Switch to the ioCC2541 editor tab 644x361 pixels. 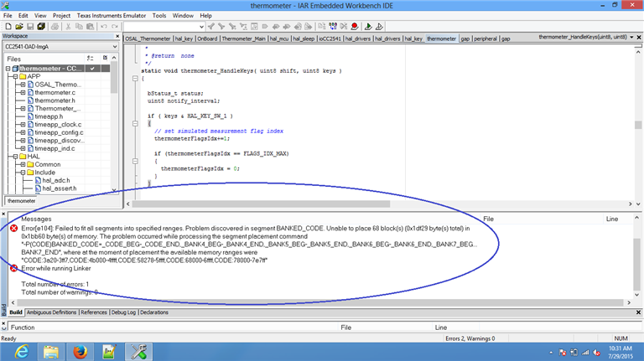click(330, 39)
